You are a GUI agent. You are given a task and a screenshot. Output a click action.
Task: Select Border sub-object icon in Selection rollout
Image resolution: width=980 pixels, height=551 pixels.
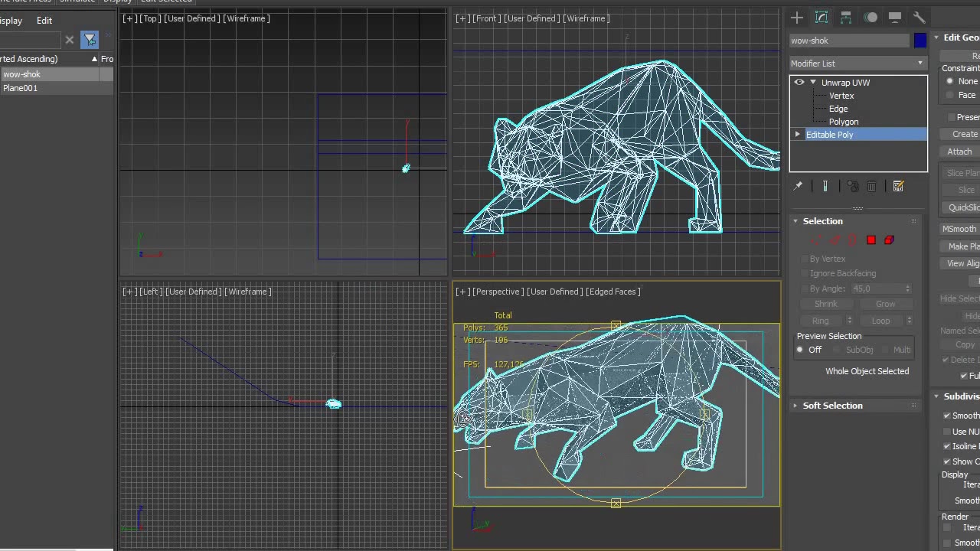[x=853, y=240]
